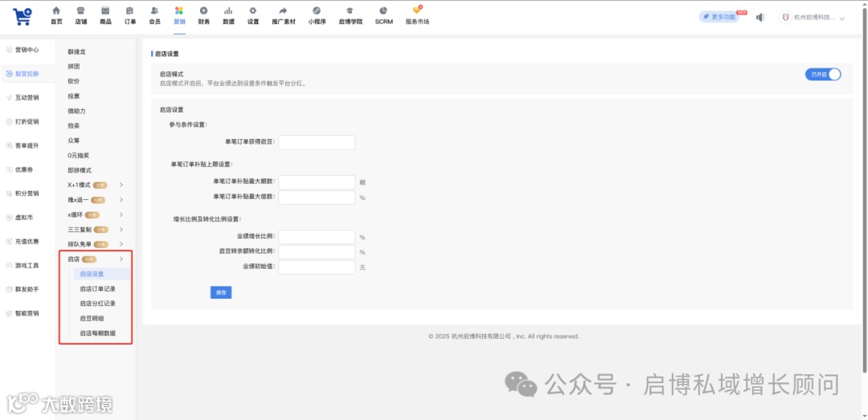This screenshot has height=420, width=868.
Task: Click the speaker announcement icon
Action: (760, 17)
